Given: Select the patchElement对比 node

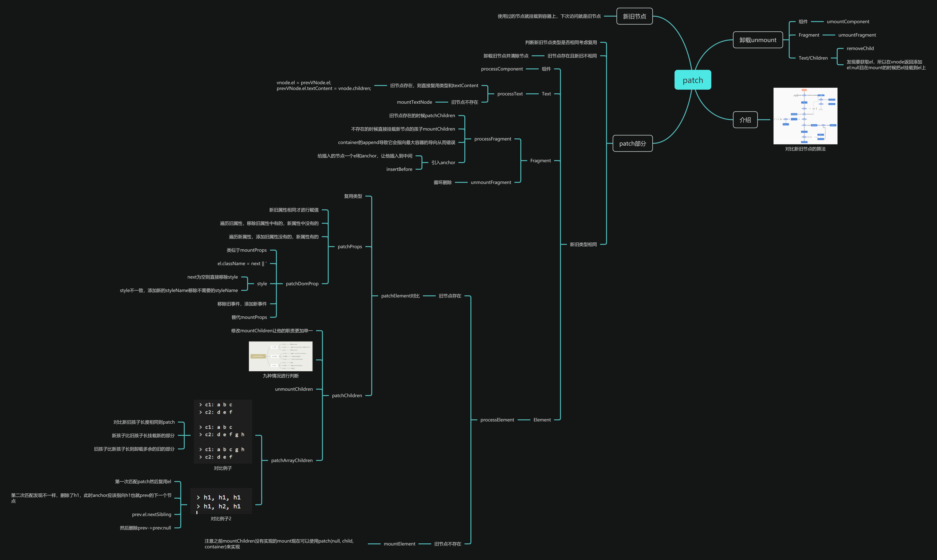Looking at the screenshot, I should pos(400,296).
